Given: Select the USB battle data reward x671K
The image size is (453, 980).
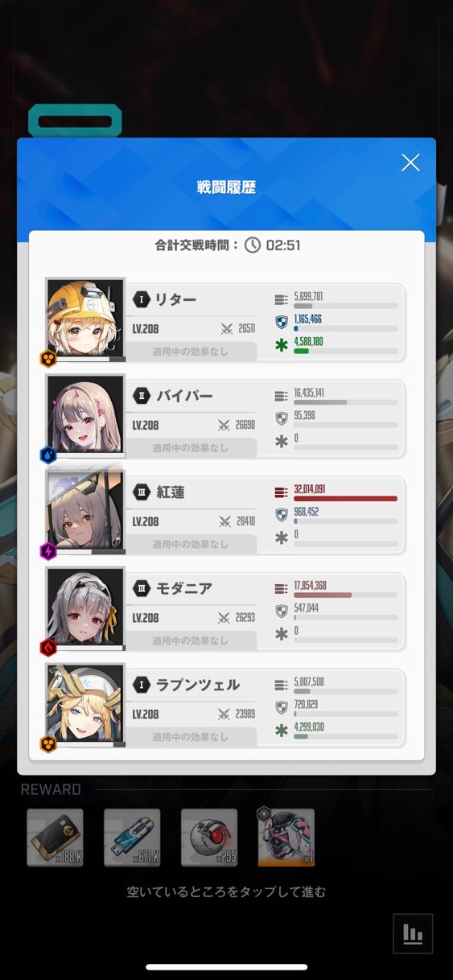Looking at the screenshot, I should tap(132, 838).
